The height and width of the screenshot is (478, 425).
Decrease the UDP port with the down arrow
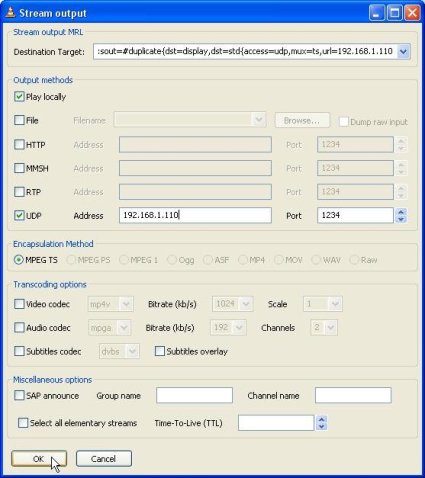(x=401, y=219)
